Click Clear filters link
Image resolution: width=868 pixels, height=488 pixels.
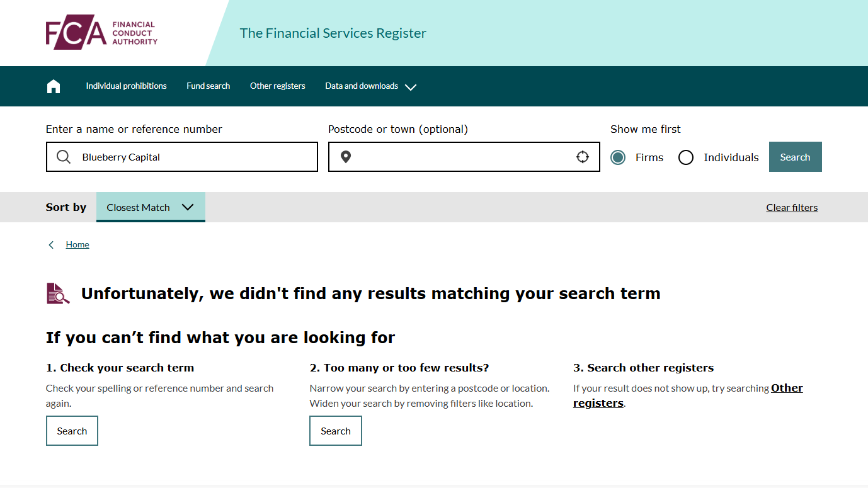[x=792, y=208]
